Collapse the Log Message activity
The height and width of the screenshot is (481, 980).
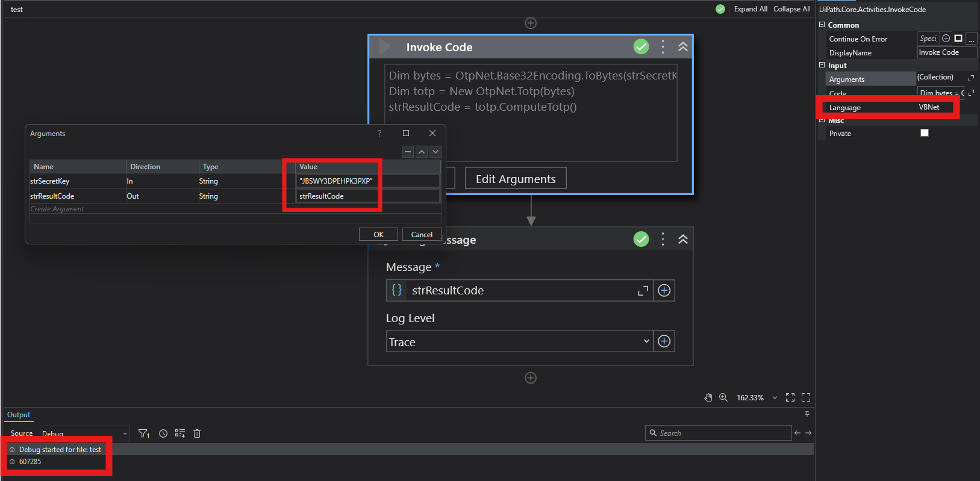coord(682,239)
